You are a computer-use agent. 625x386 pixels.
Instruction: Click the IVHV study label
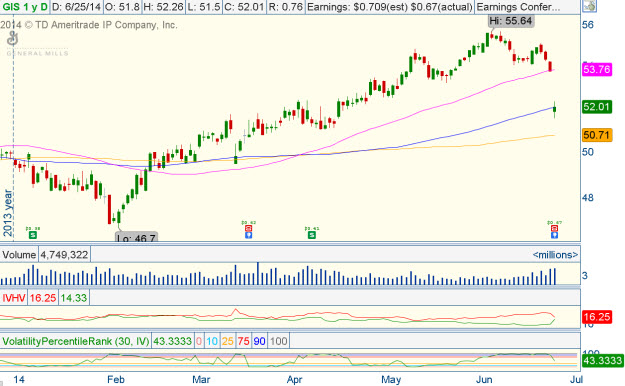(14, 298)
